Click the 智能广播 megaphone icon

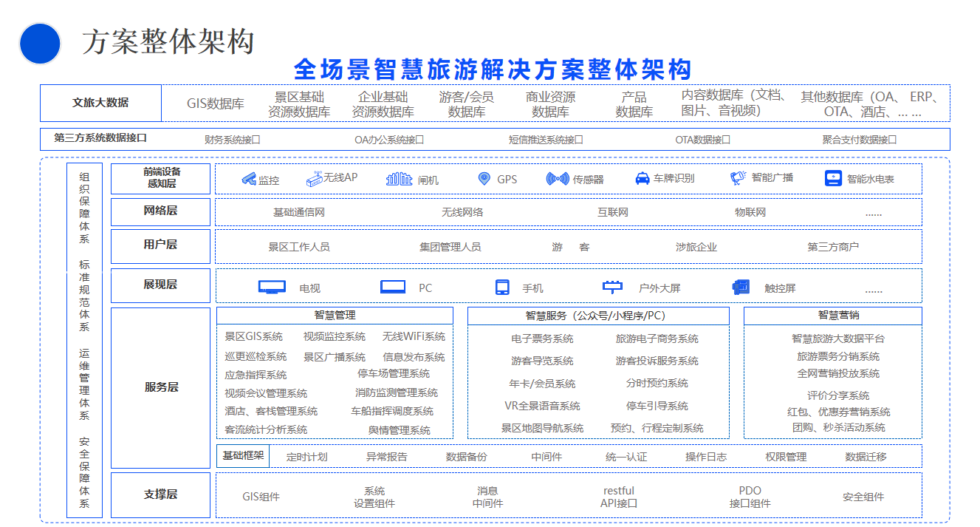pos(738,178)
